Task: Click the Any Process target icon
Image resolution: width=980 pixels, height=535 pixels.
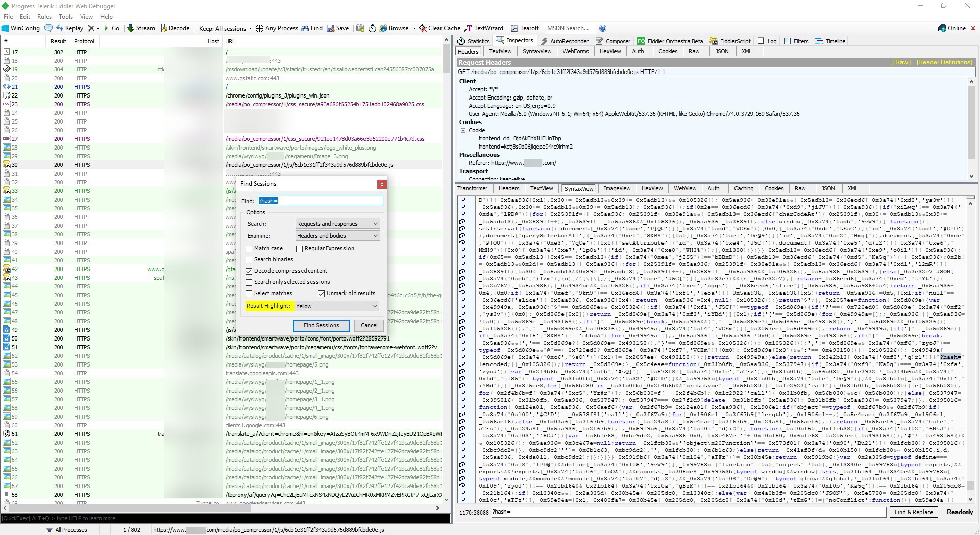Action: click(x=259, y=28)
